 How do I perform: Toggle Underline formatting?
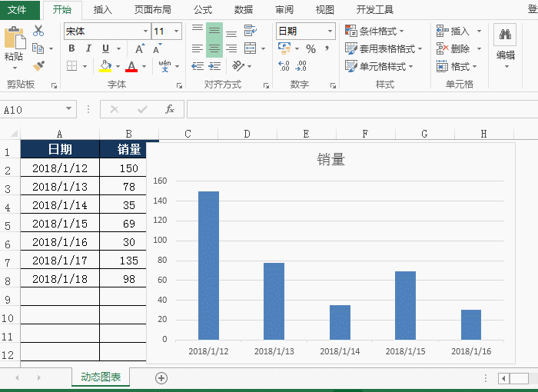(106, 48)
